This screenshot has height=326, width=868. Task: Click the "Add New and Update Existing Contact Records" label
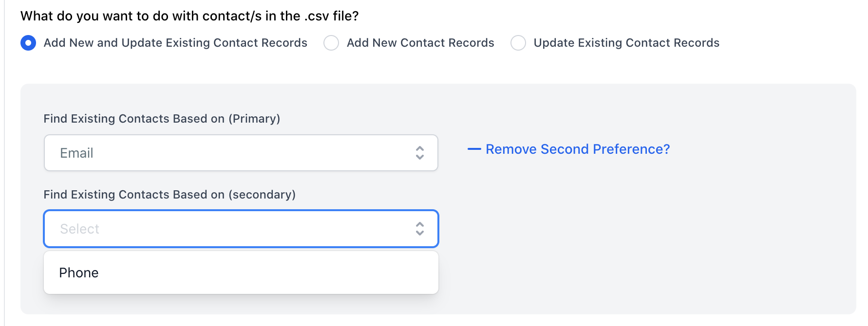(175, 43)
